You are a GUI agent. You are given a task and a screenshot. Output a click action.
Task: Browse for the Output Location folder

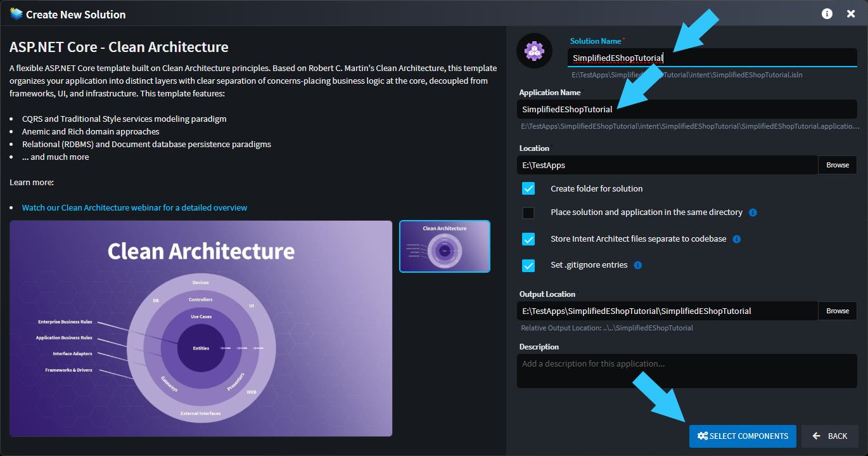point(838,311)
